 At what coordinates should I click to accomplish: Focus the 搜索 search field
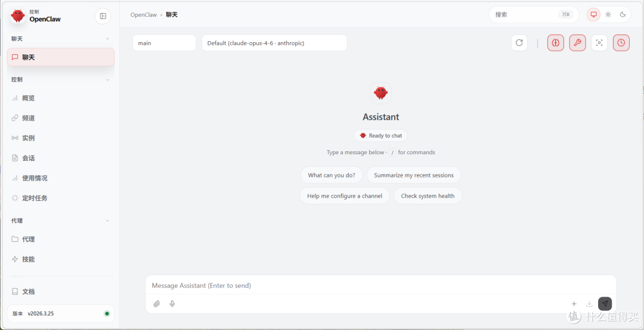pyautogui.click(x=534, y=14)
